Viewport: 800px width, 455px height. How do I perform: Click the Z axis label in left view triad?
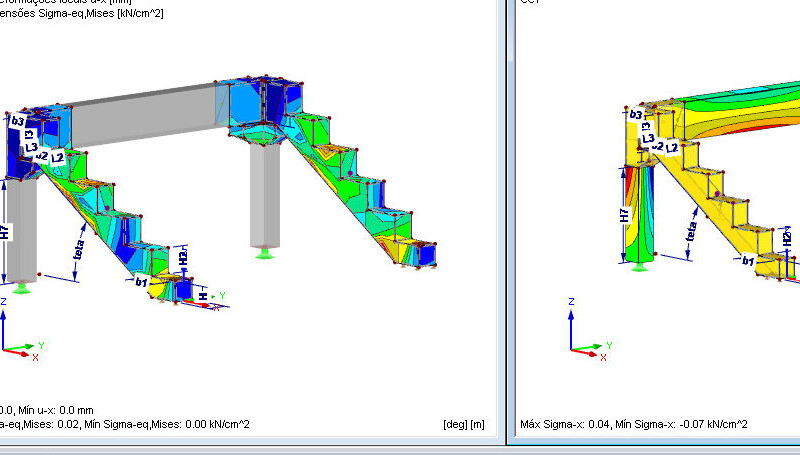click(x=3, y=301)
